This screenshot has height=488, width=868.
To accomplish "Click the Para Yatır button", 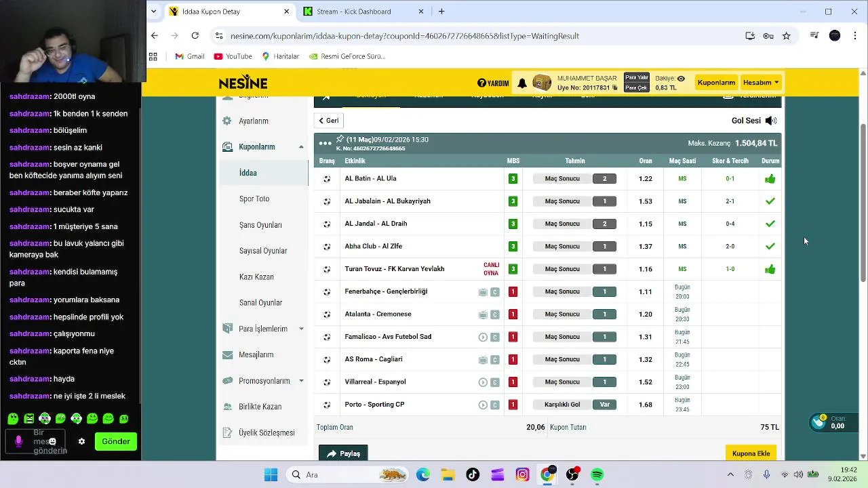I will coord(636,78).
